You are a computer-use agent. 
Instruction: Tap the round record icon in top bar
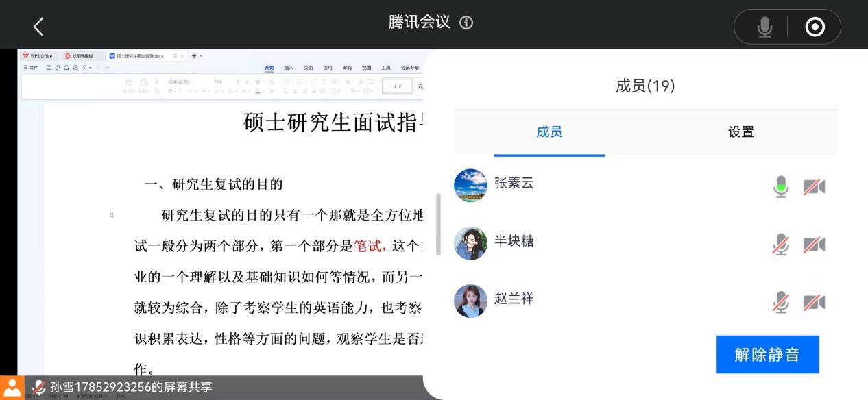click(x=815, y=27)
